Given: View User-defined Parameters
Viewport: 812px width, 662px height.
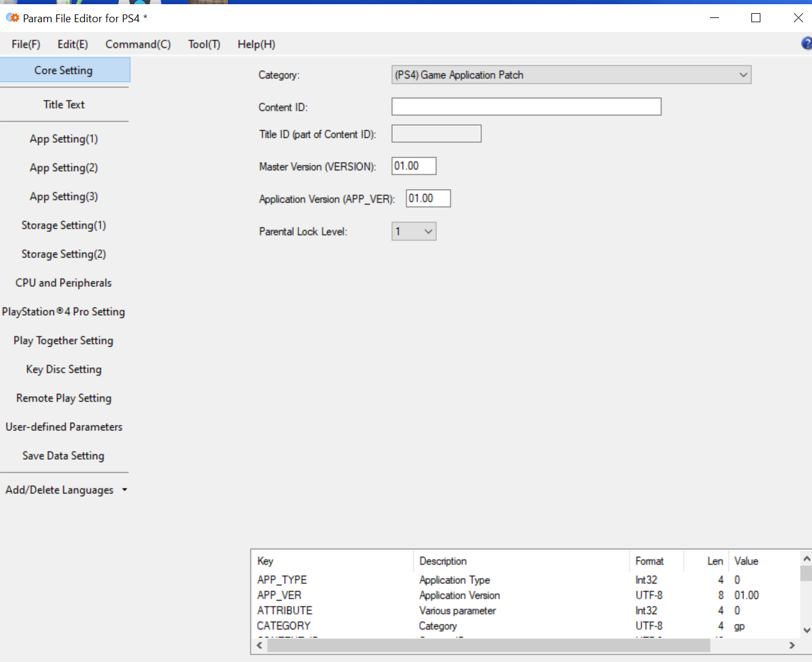Looking at the screenshot, I should coord(64,427).
